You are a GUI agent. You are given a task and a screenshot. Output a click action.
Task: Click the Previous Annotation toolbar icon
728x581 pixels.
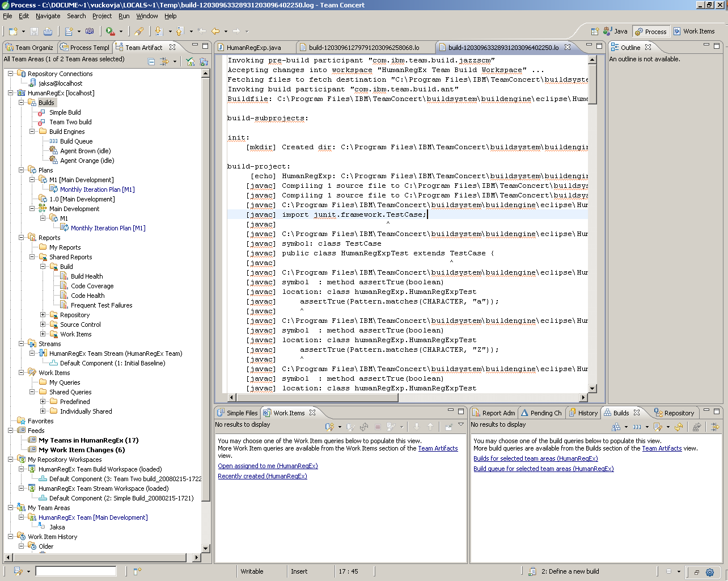coord(180,31)
